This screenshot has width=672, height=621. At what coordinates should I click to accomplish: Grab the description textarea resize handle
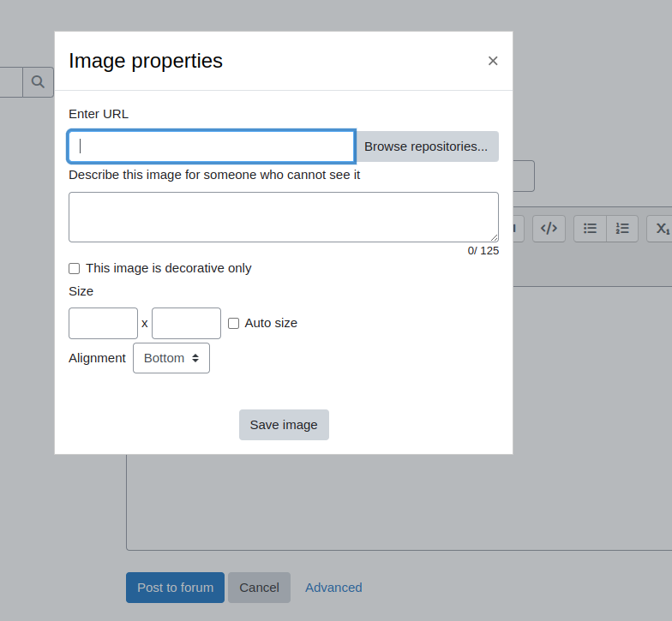(x=494, y=238)
